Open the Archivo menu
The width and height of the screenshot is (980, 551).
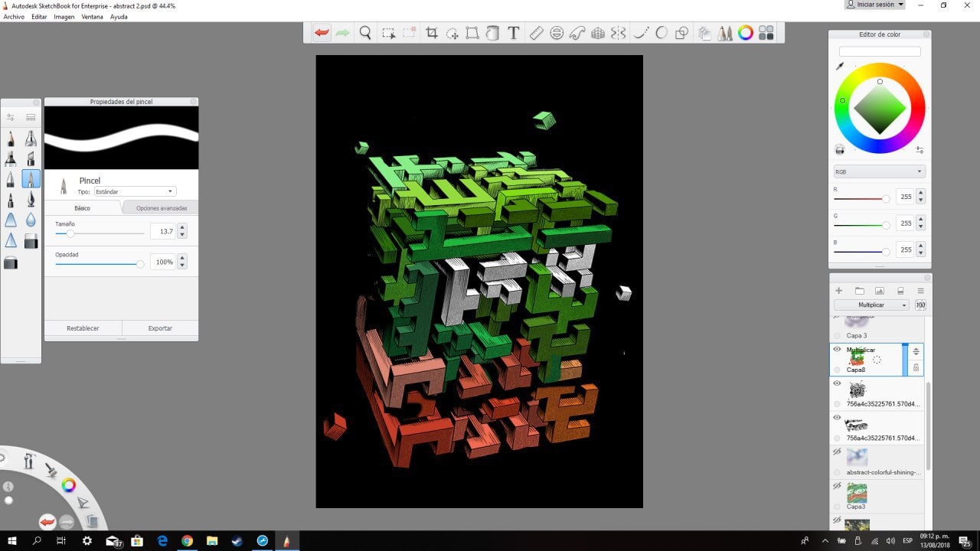pos(14,16)
